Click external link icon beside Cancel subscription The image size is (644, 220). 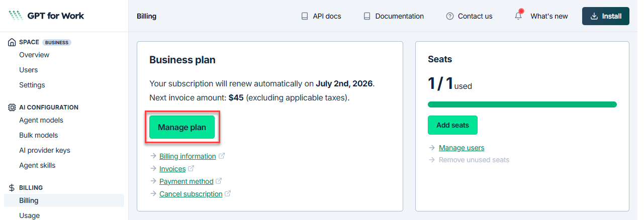[x=228, y=193]
